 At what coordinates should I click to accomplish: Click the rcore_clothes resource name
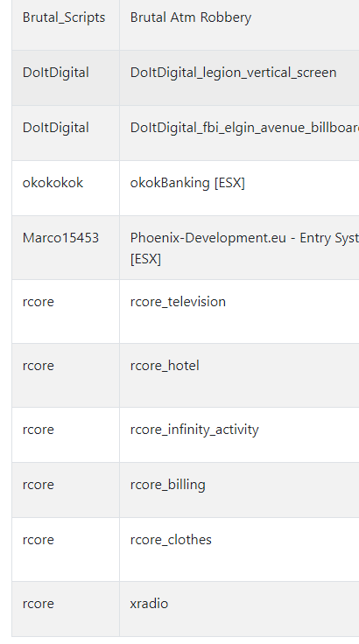point(171,540)
